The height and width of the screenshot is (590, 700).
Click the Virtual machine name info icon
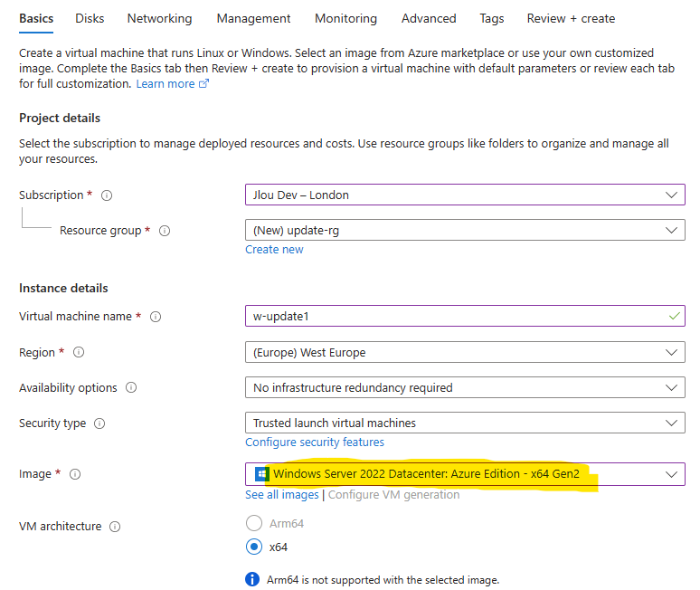[x=156, y=317]
